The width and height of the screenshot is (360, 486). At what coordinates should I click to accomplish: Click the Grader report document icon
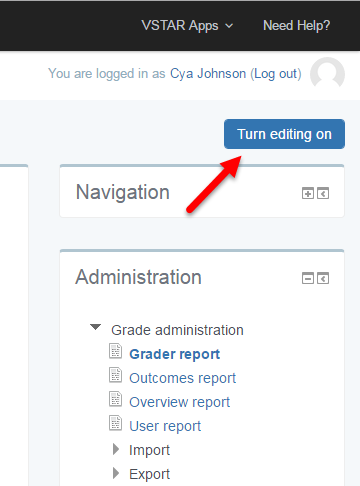click(115, 351)
